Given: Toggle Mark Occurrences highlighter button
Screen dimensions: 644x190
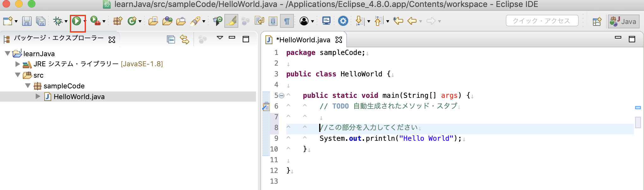Looking at the screenshot, I should point(232,21).
